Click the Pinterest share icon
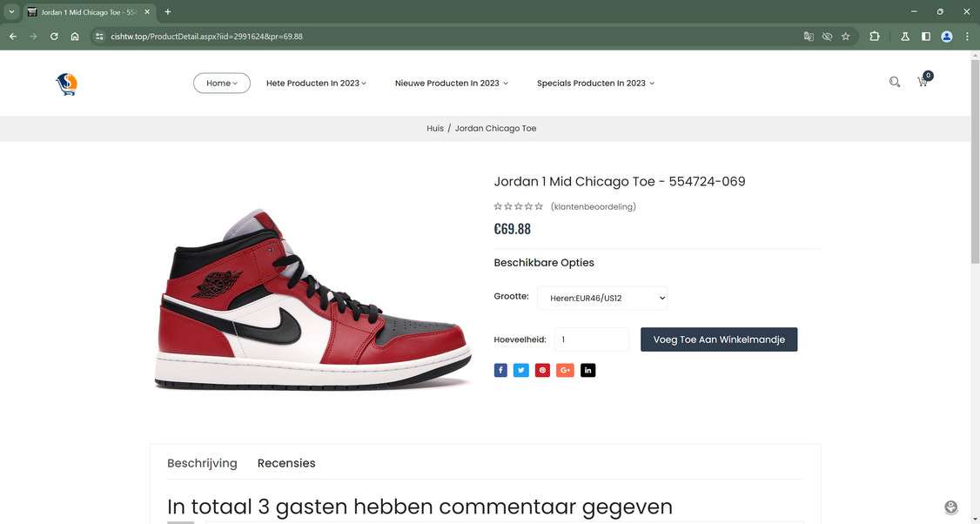 pos(542,370)
